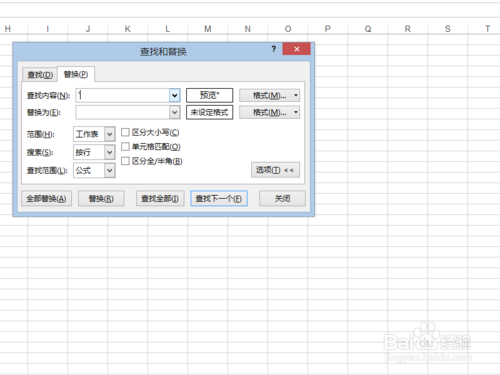Open the arrow beside find 格式(M) button
500x375 pixels.
click(x=296, y=95)
